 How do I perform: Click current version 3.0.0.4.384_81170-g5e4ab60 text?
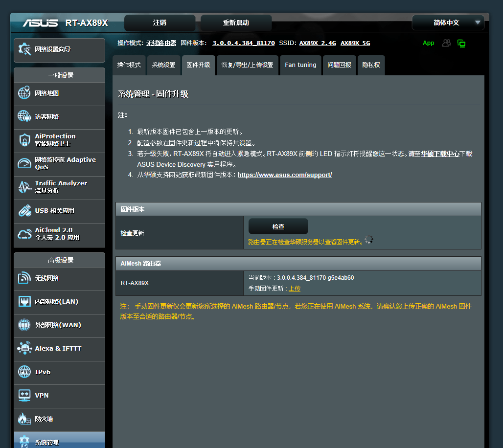[x=301, y=278]
